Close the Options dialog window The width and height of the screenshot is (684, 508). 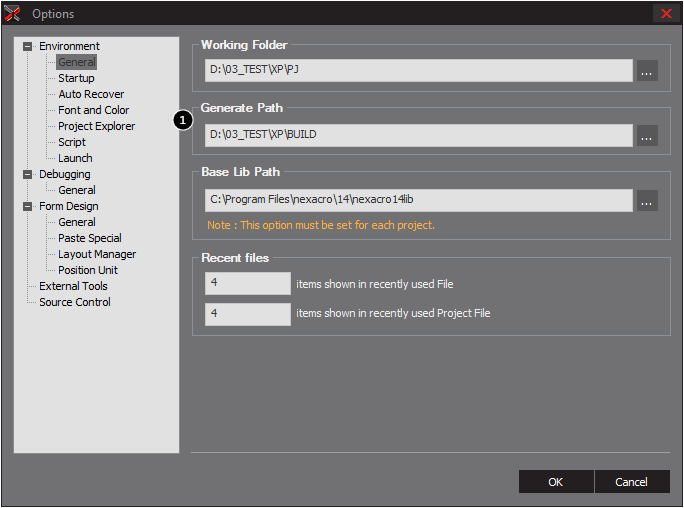click(x=666, y=14)
